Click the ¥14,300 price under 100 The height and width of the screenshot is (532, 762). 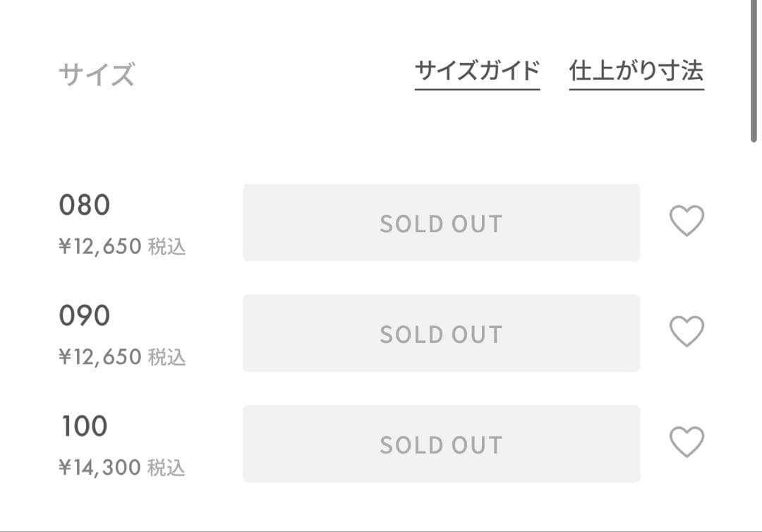point(100,467)
